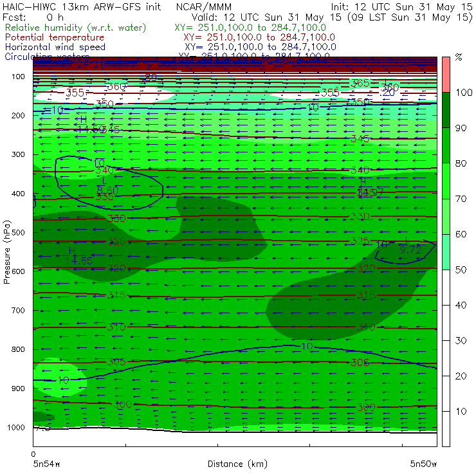
Task: Click the '600' pressure axis label
Action: pos(19,271)
